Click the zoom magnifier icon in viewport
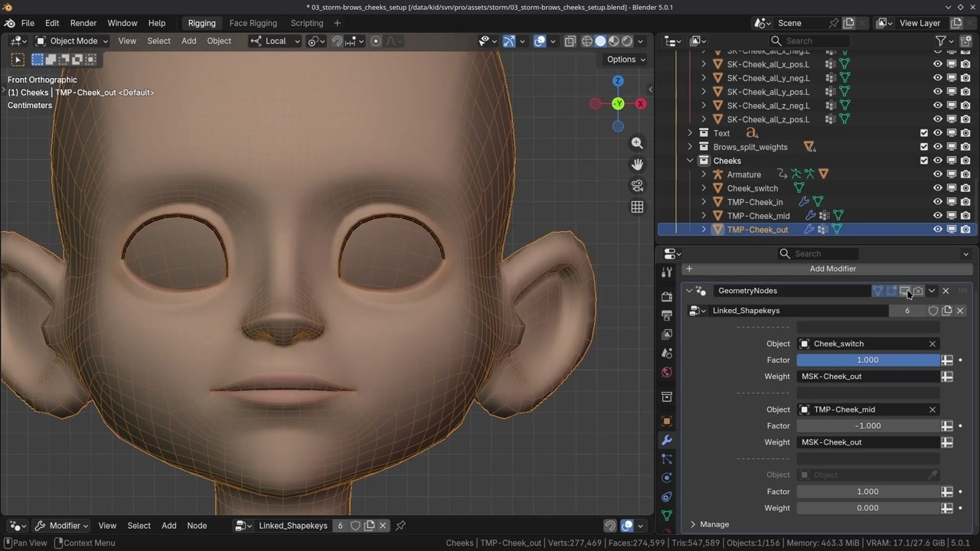 [637, 143]
